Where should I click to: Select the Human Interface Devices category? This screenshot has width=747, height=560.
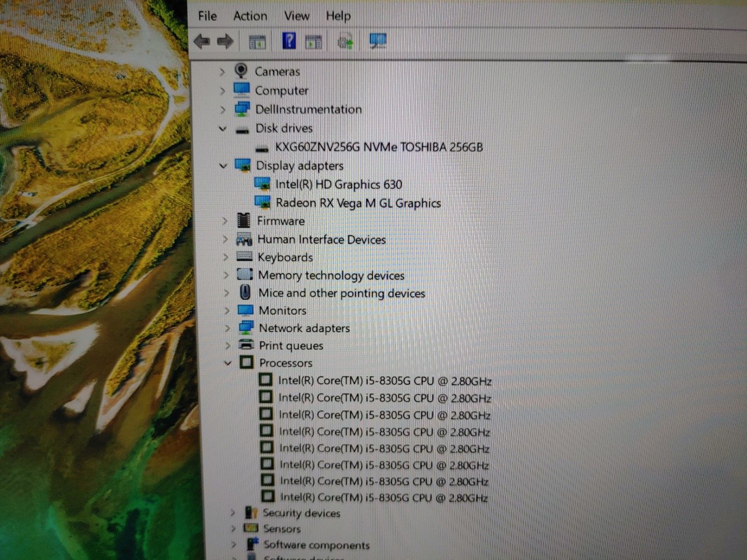[321, 240]
